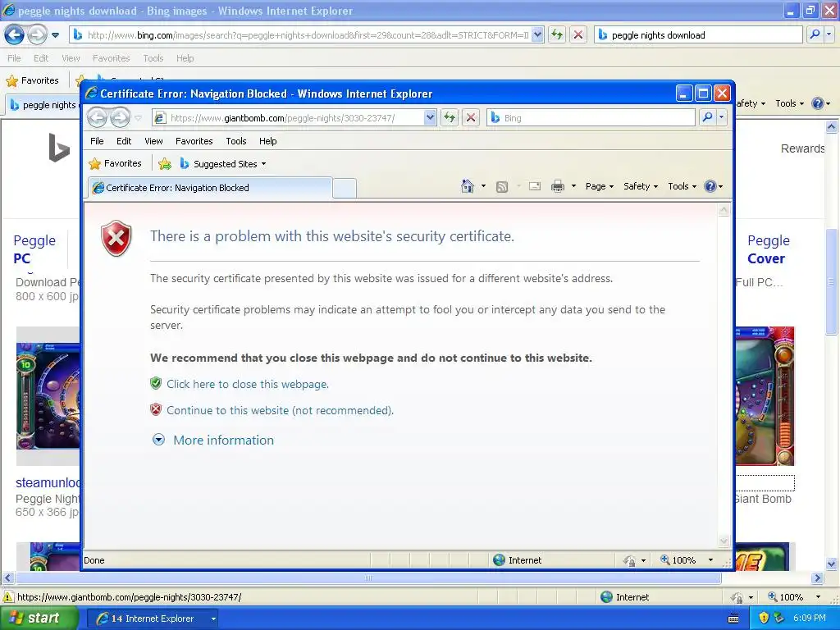Screen dimensions: 840x630
Task: Click the red shield icon beside Continue link
Action: pos(156,409)
